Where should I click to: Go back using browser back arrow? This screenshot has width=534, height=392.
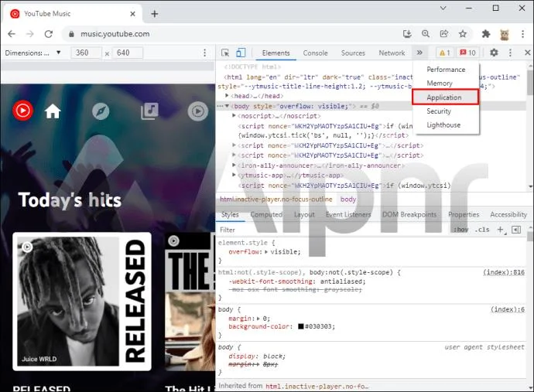coord(12,34)
